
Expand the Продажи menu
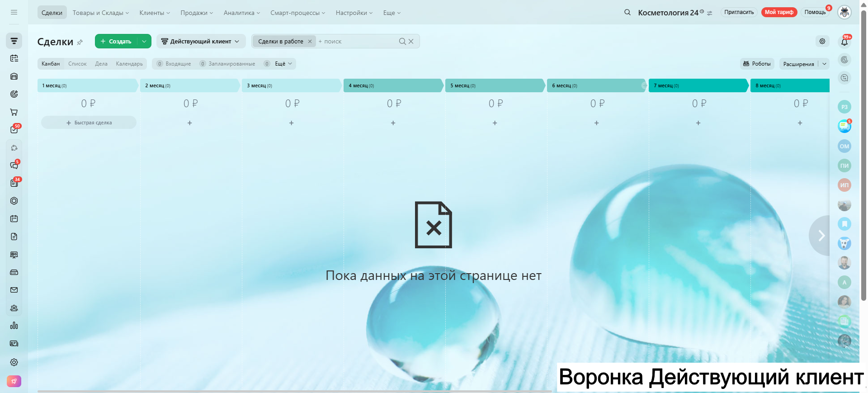pos(197,13)
